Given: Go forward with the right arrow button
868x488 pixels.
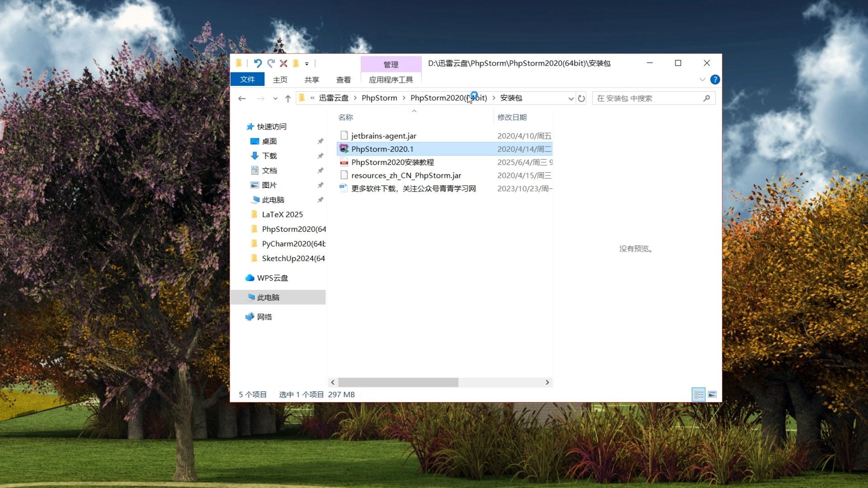Looking at the screenshot, I should [x=260, y=99].
